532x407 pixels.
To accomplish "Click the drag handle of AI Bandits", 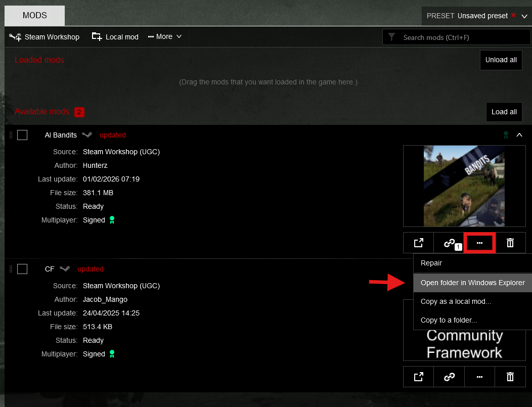I will click(11, 135).
